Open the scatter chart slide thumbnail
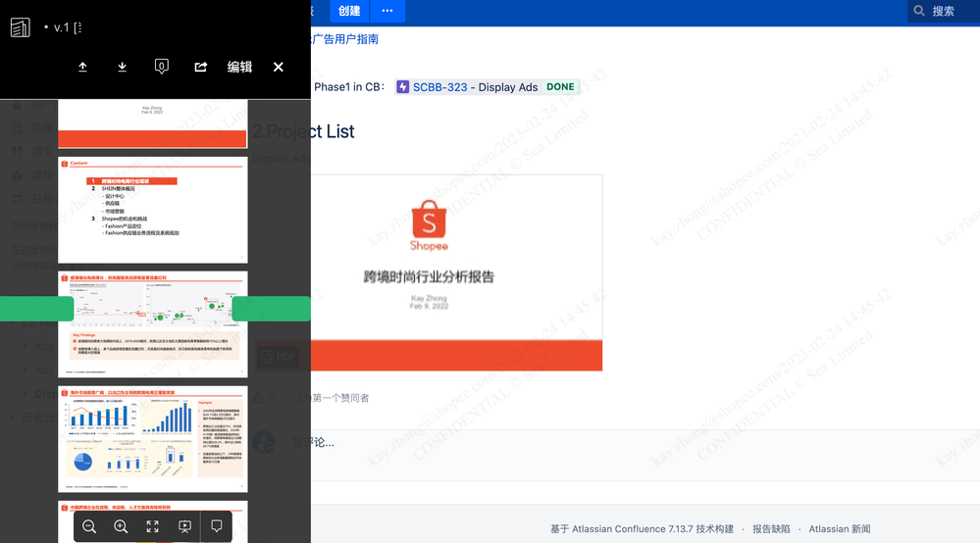This screenshot has height=543, width=980. (153, 324)
